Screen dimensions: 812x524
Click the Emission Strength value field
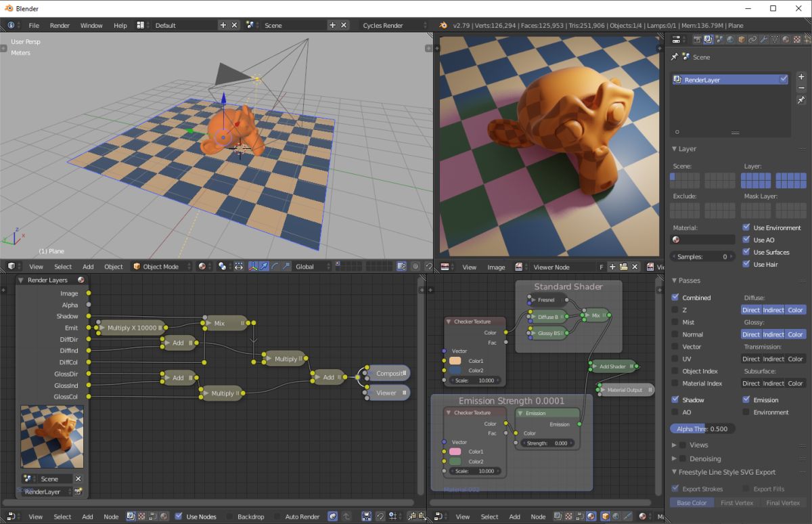click(x=547, y=443)
